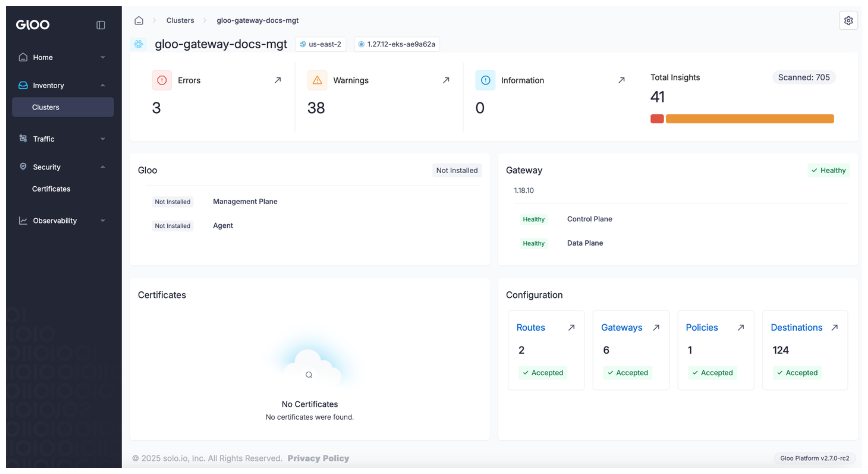
Task: Click the Destinations Accepted status badge
Action: (797, 373)
